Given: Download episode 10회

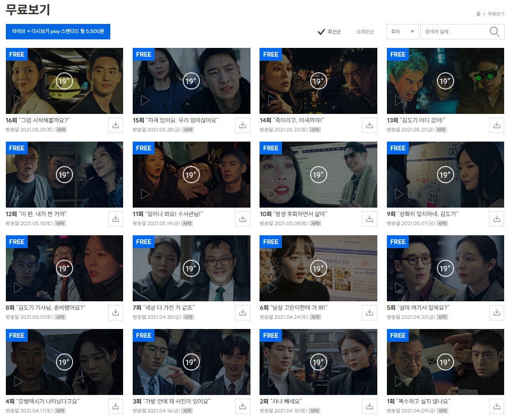Looking at the screenshot, I should click(x=369, y=219).
